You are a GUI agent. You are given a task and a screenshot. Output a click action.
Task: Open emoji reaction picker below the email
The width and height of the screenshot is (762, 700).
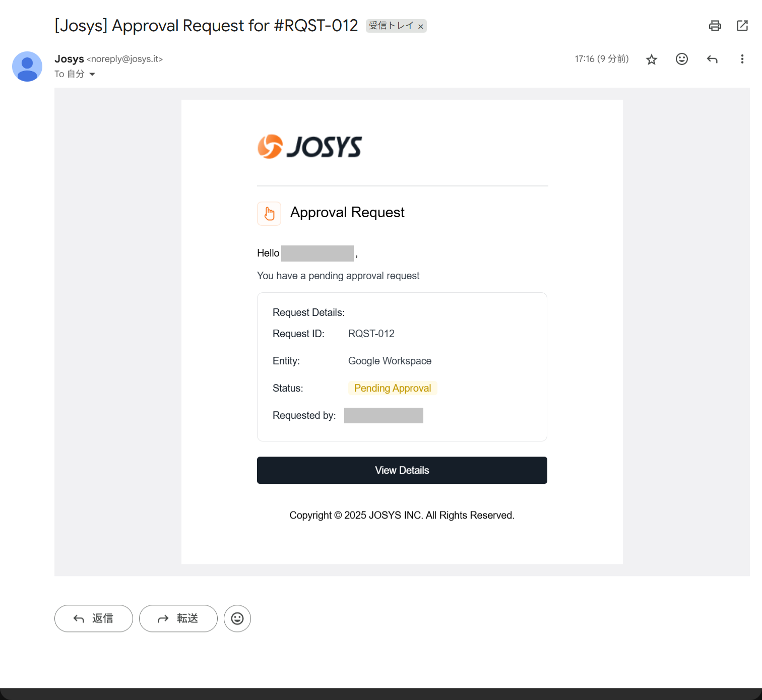click(237, 618)
